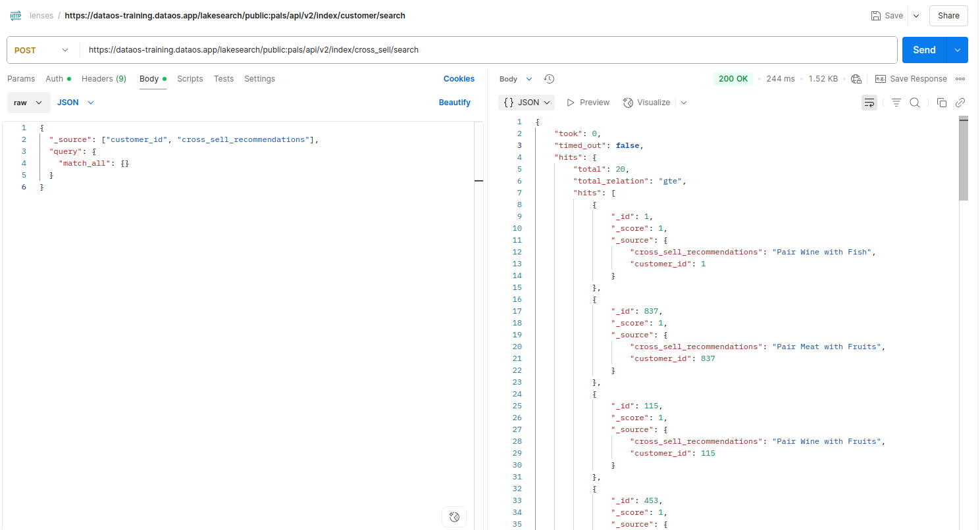Screen dimensions: 980x530
Task: Open the AI assistant icon in editor
Action: point(453,516)
